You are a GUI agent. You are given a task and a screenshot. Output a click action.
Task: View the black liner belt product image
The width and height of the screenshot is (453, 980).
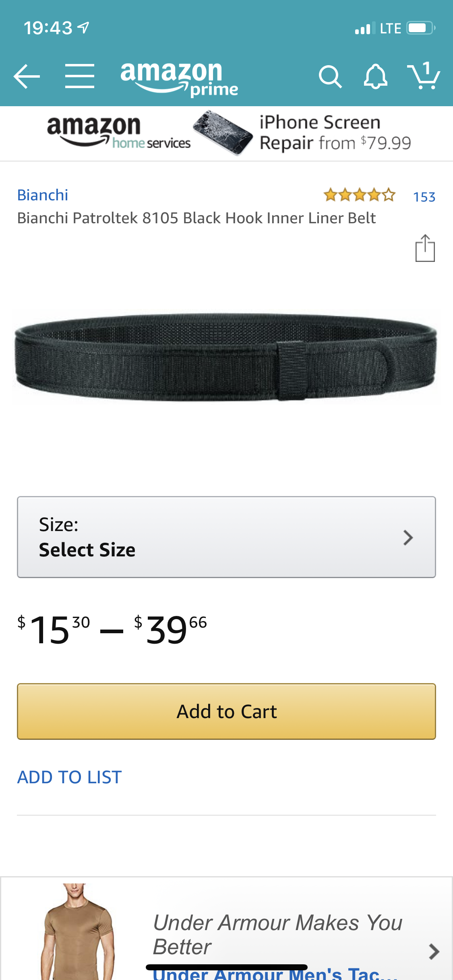(226, 357)
